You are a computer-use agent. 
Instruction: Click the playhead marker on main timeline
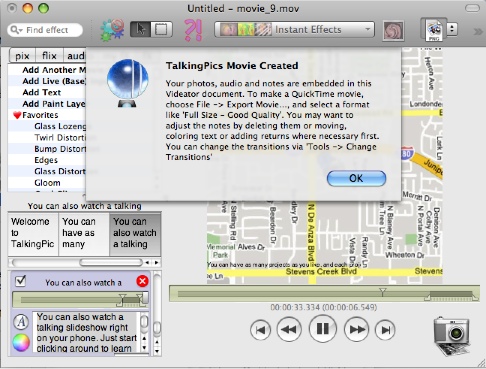tap(383, 292)
